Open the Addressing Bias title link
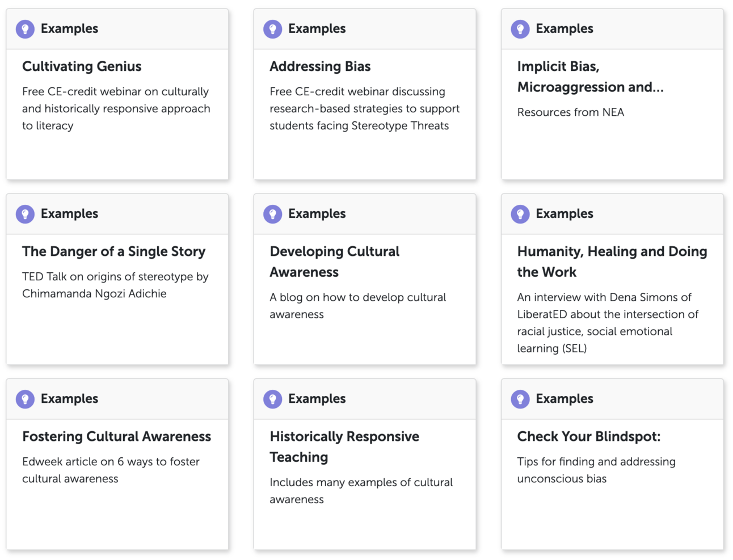 tap(320, 66)
